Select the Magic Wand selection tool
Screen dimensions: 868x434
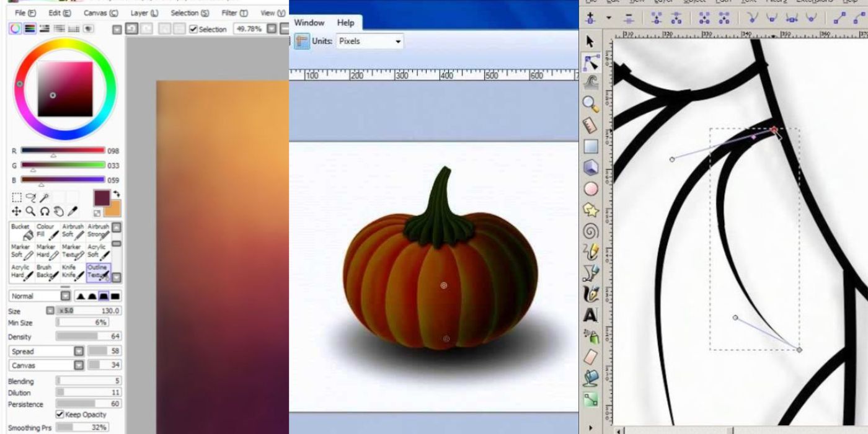(x=43, y=197)
